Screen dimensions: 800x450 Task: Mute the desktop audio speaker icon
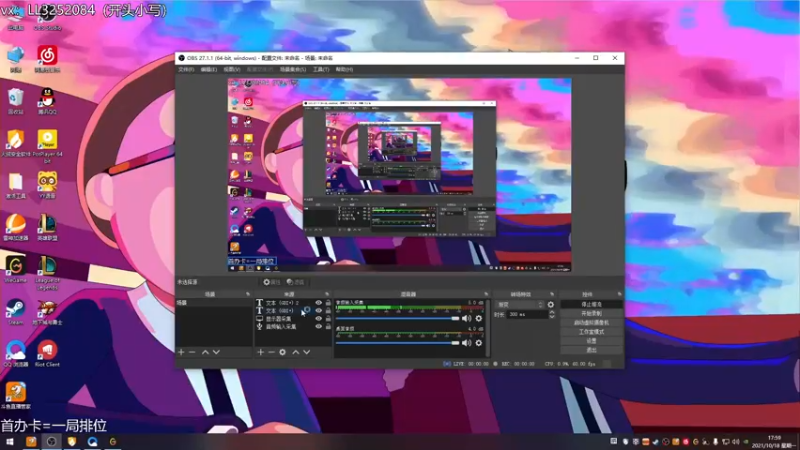(466, 343)
